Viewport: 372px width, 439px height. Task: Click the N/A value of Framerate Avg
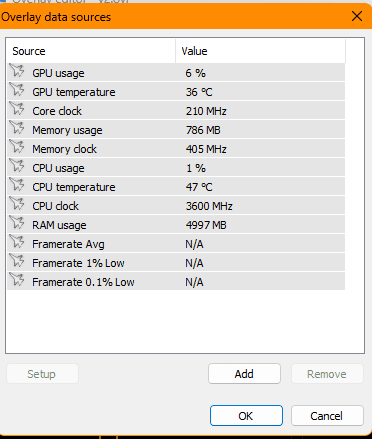pos(194,244)
